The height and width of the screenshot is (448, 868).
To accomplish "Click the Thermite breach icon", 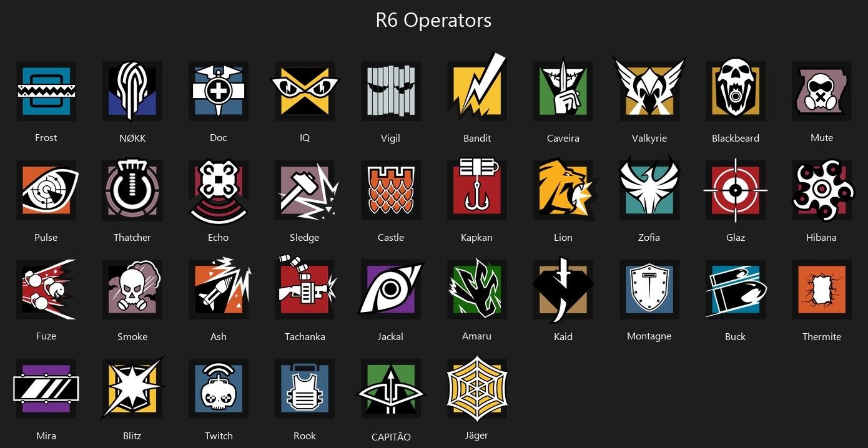I will 822,290.
